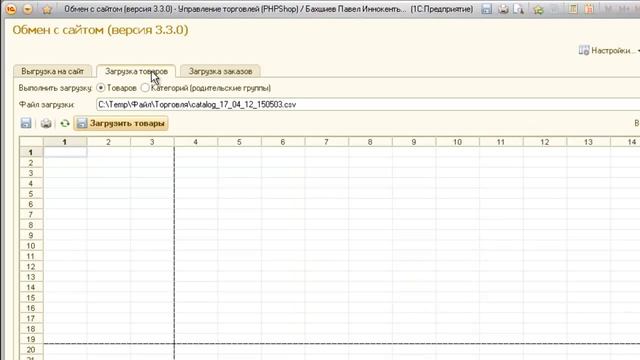Viewport: 640px width, 360px height.
Task: Switch to the Выгрузка на сайт tab
Action: (x=53, y=71)
